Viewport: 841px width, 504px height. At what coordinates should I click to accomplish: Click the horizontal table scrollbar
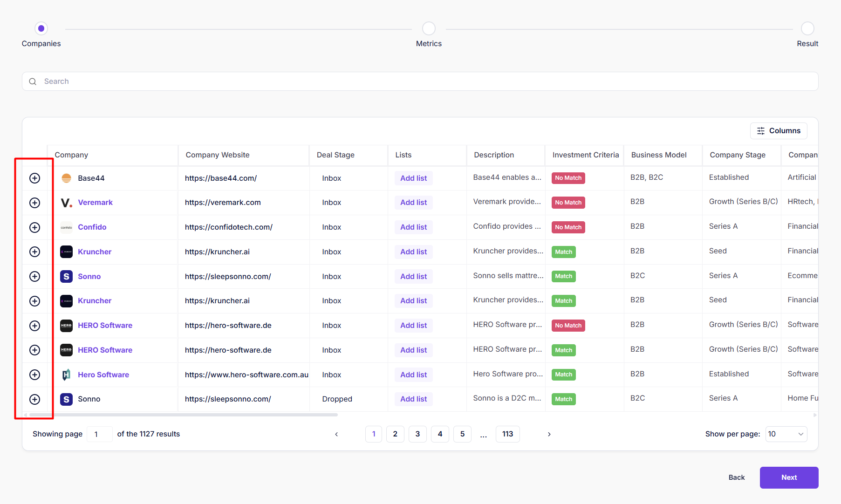pyautogui.click(x=183, y=415)
